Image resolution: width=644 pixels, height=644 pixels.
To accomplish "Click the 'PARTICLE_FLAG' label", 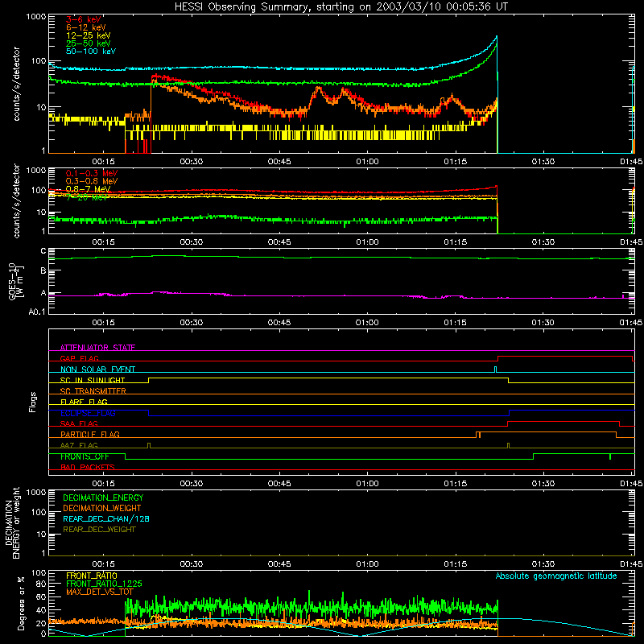I will [x=90, y=435].
